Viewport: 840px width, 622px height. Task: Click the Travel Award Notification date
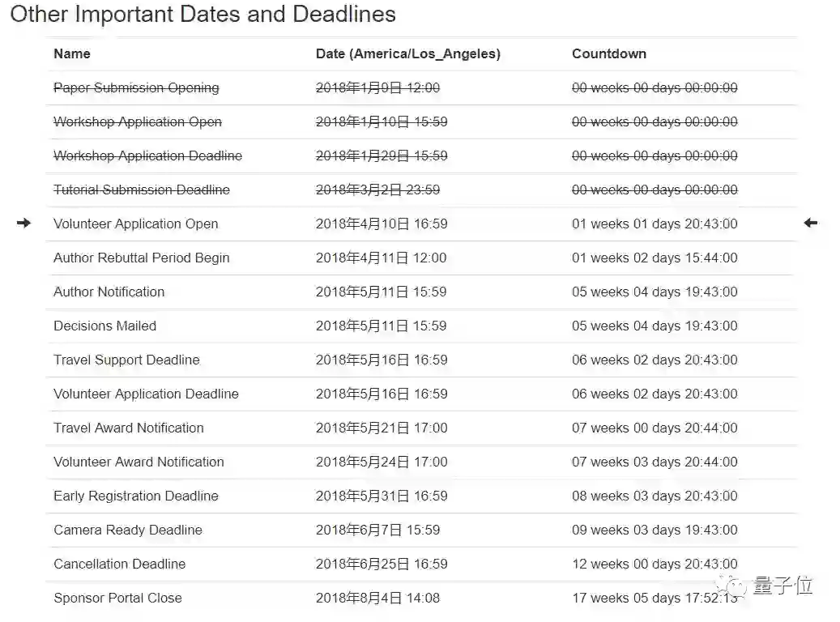click(x=381, y=428)
